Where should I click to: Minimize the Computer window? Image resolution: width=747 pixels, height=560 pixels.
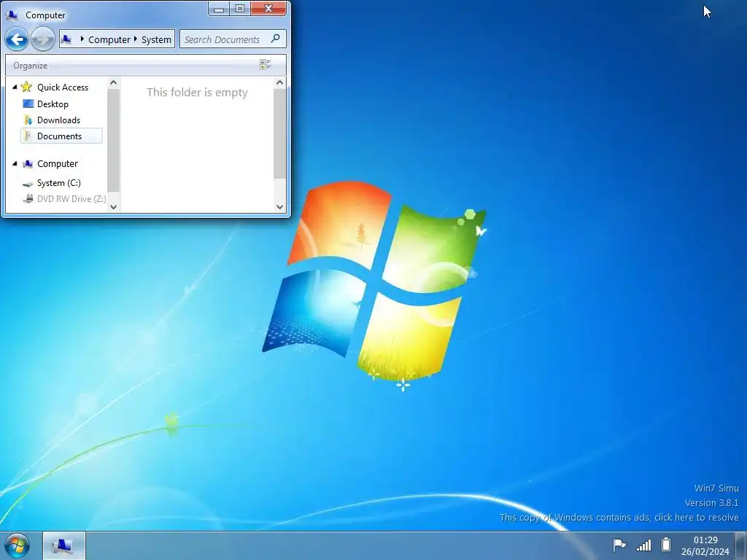[x=219, y=9]
